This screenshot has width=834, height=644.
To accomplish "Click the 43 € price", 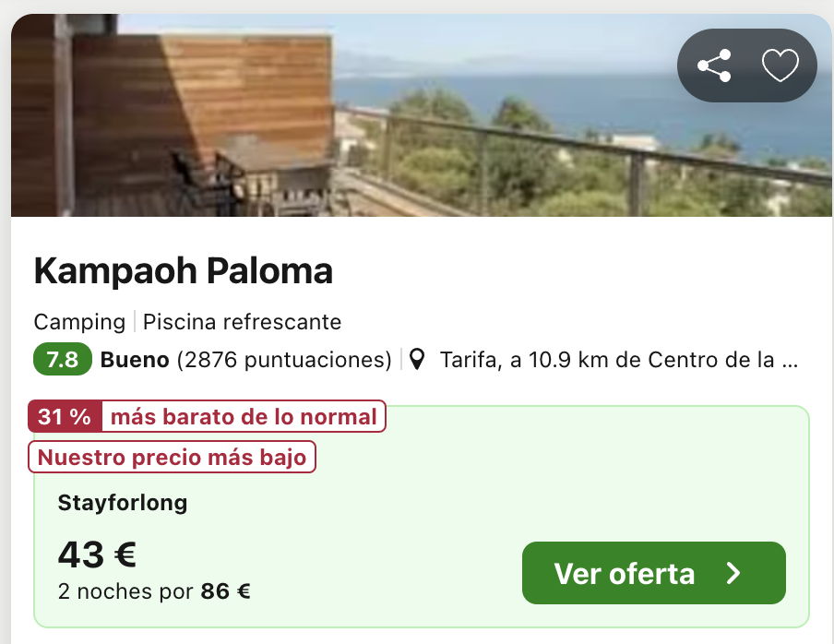I will pos(98,555).
